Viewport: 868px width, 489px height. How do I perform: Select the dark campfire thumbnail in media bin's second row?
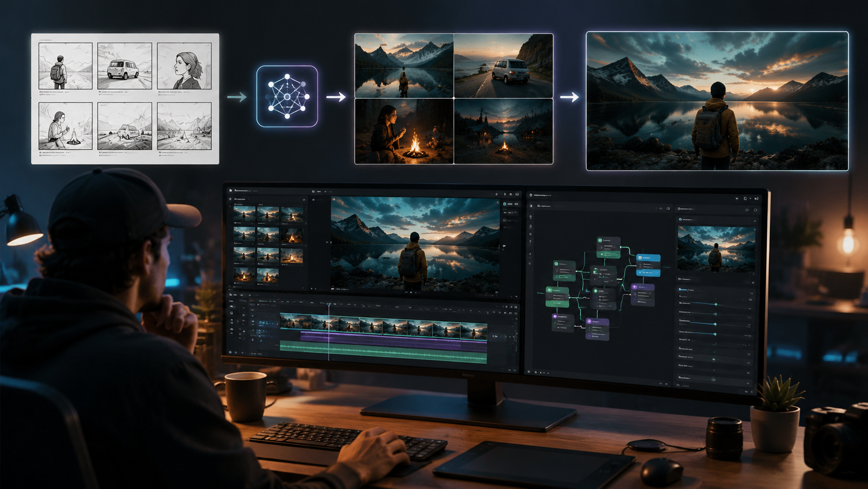292,235
